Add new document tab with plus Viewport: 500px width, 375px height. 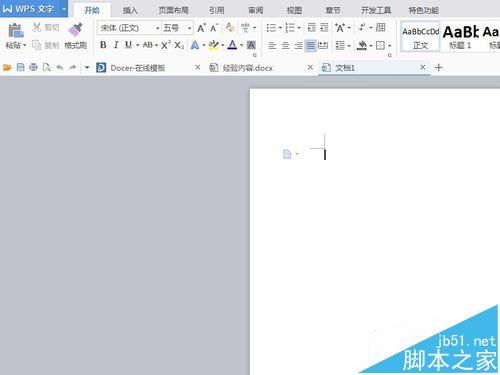point(439,68)
